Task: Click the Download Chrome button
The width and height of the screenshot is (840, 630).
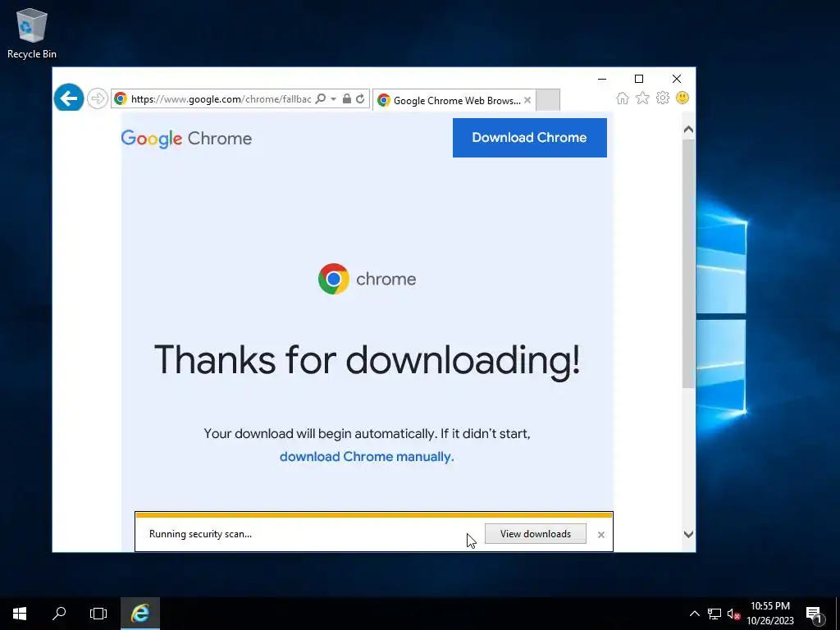Action: point(529,138)
